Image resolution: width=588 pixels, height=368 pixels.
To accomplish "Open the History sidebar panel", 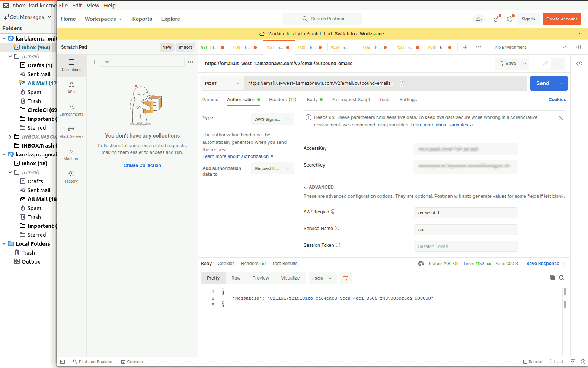I will point(71,177).
